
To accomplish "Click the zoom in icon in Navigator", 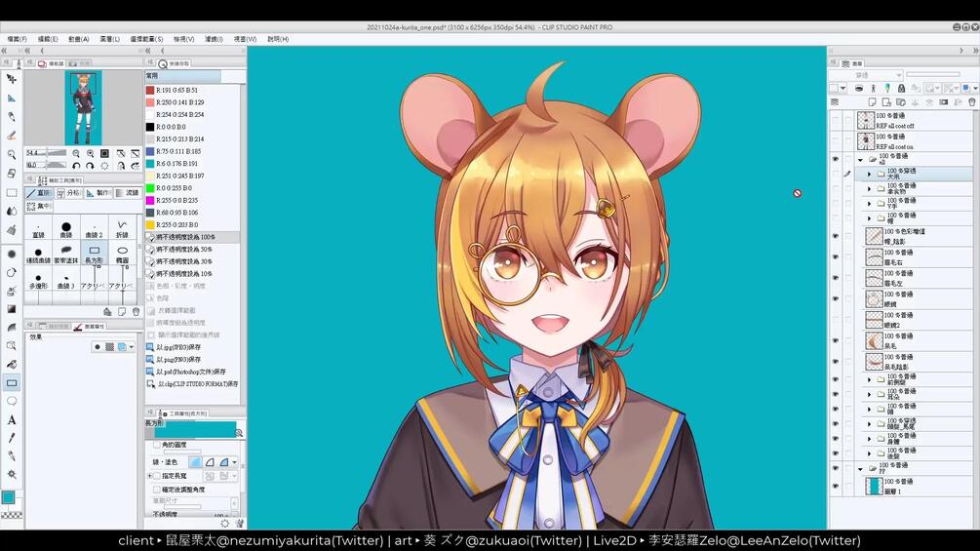I will click(x=90, y=153).
